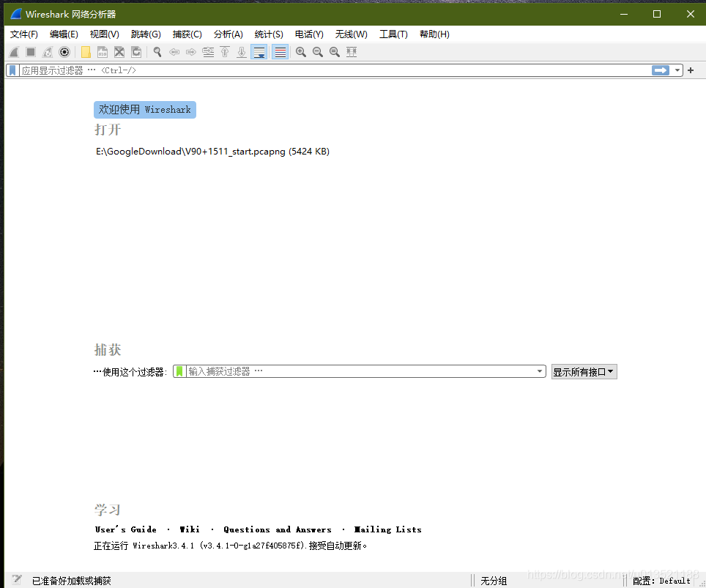The image size is (706, 588).
Task: Click the 配置: Default profile in status bar
Action: 661,581
